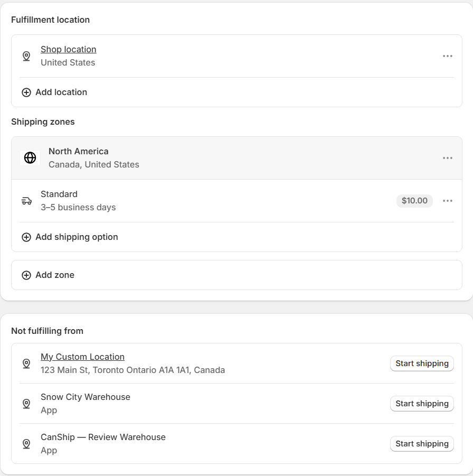Image resolution: width=473 pixels, height=476 pixels.
Task: Click the plus icon beside Add location
Action: click(x=26, y=92)
